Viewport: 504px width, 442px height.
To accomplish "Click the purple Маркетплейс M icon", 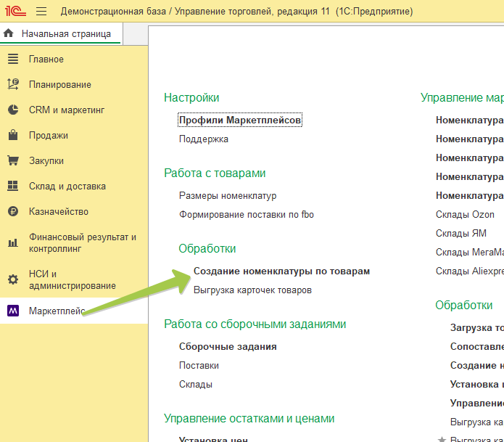I will pos(13,311).
